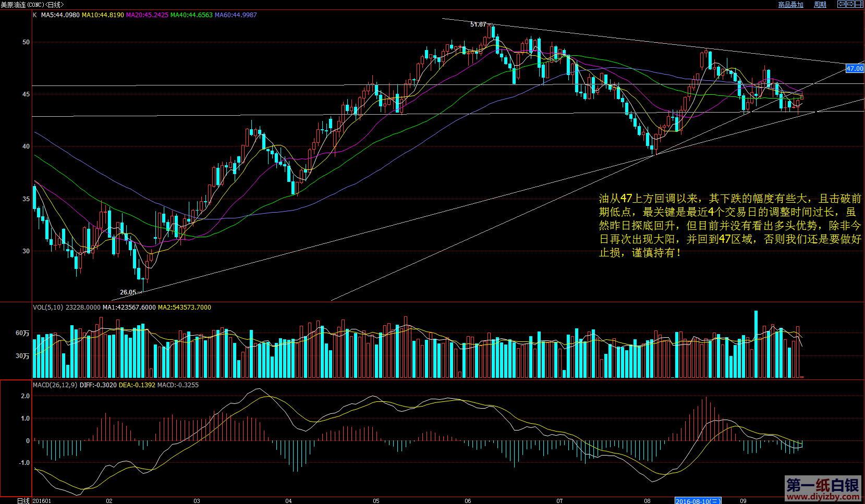Select the 2016-08-10 date marker
The height and width of the screenshot is (504, 865).
tap(698, 501)
